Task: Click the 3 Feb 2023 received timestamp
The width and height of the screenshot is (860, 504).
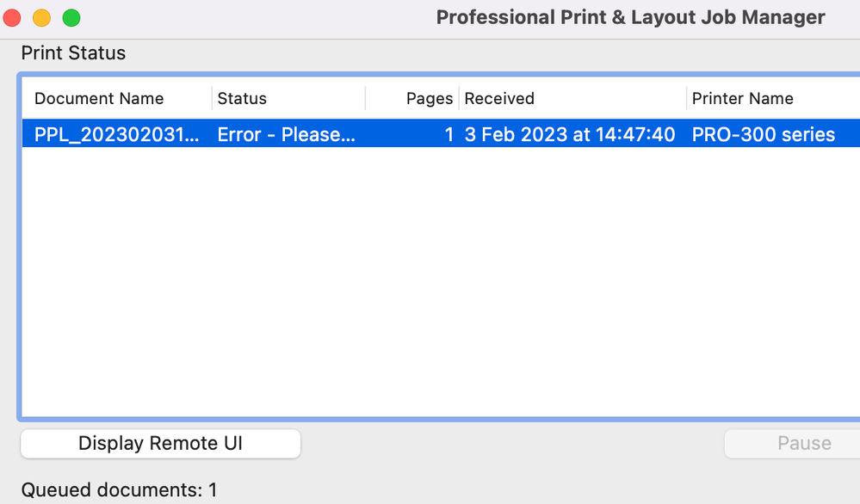Action: click(569, 134)
